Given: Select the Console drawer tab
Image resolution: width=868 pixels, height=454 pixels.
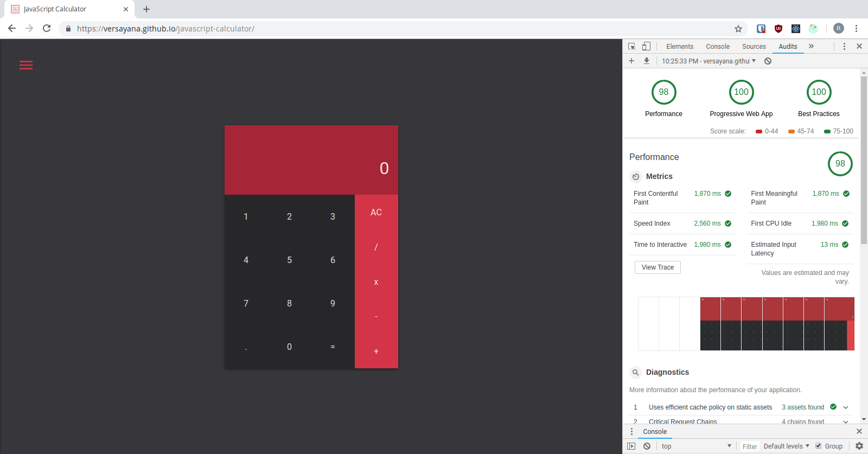Looking at the screenshot, I should pos(655,432).
